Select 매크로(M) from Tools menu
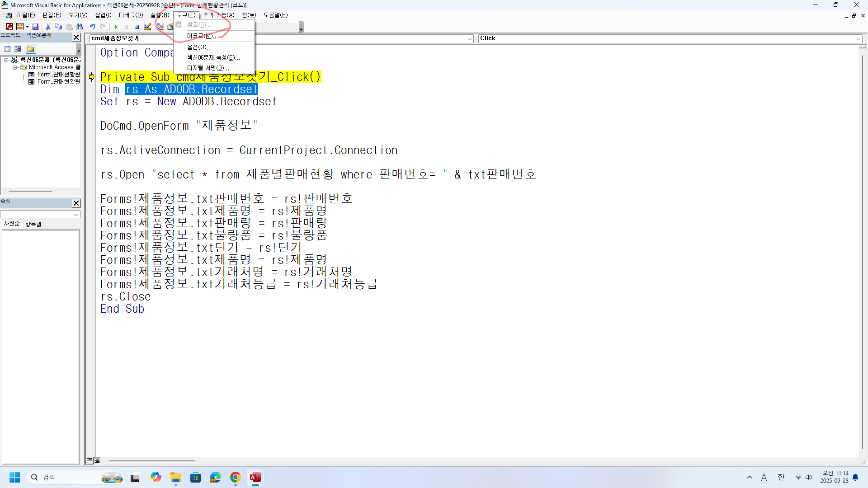Image resolution: width=868 pixels, height=488 pixels. coord(202,36)
